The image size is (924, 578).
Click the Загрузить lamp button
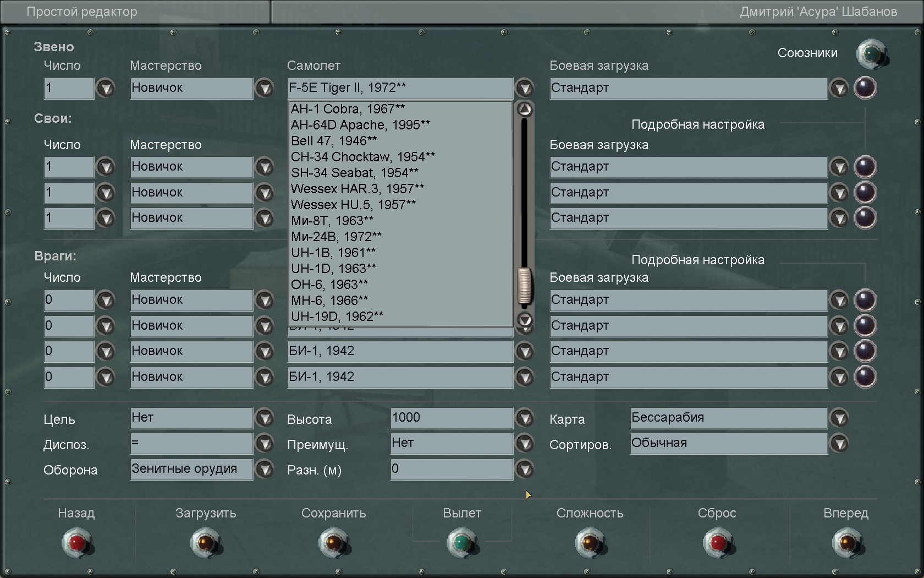click(x=206, y=543)
